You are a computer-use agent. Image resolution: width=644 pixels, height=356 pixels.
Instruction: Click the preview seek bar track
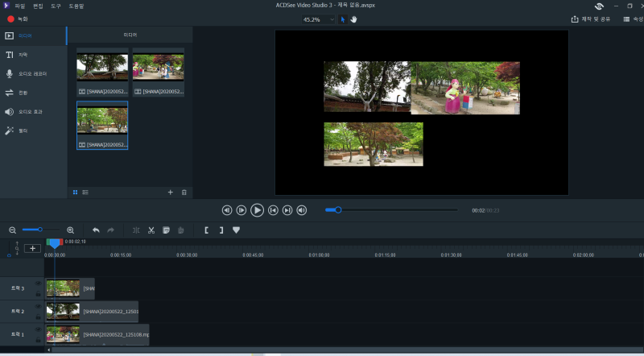[391, 209]
